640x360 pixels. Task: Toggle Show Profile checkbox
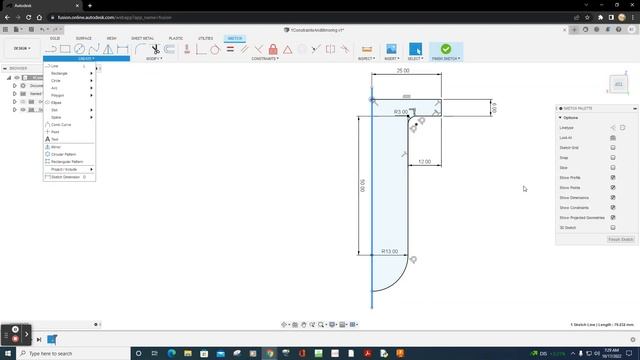(x=613, y=178)
